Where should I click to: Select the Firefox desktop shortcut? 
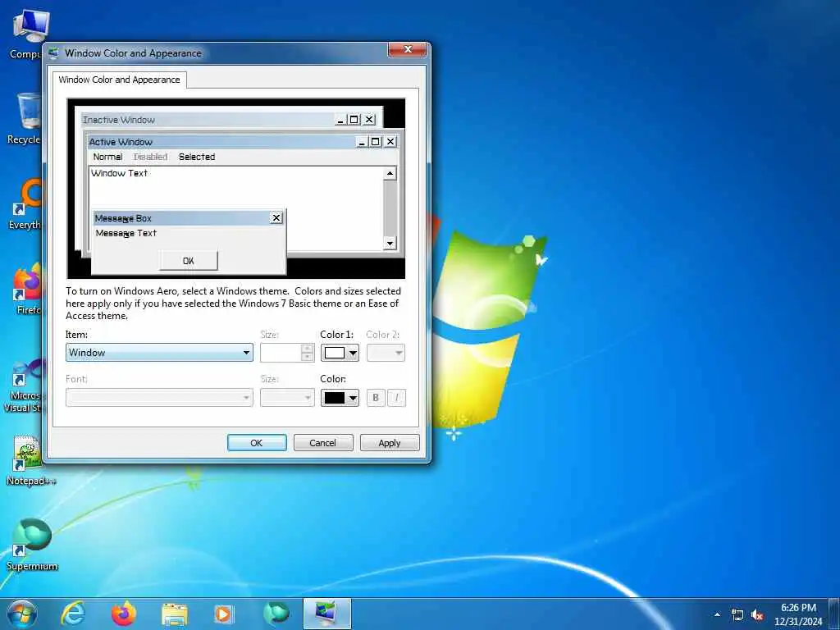point(27,290)
